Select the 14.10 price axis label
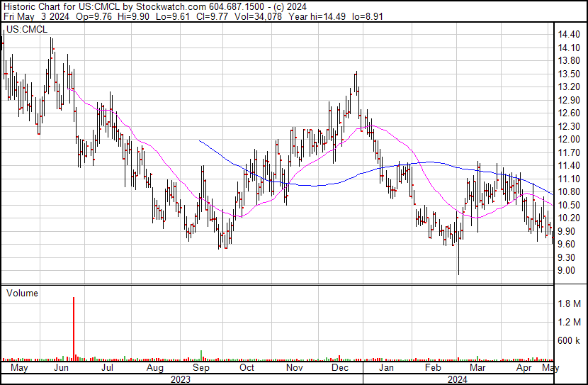Viewport: 588px width, 385px height. pyautogui.click(x=569, y=48)
